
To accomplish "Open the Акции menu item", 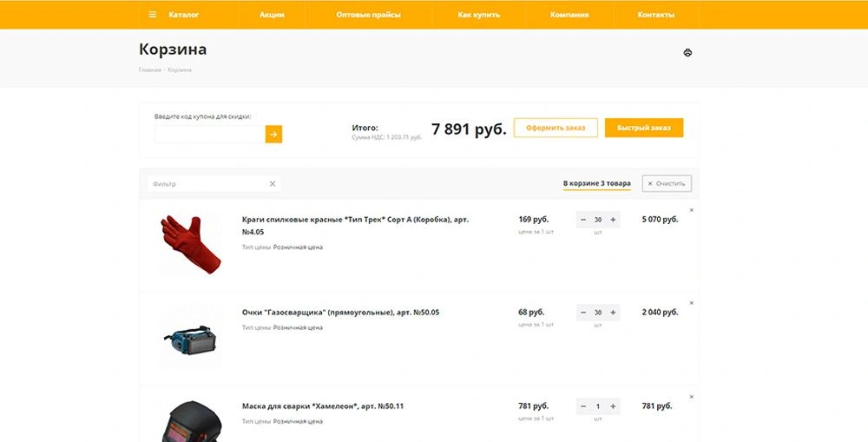I will point(272,15).
